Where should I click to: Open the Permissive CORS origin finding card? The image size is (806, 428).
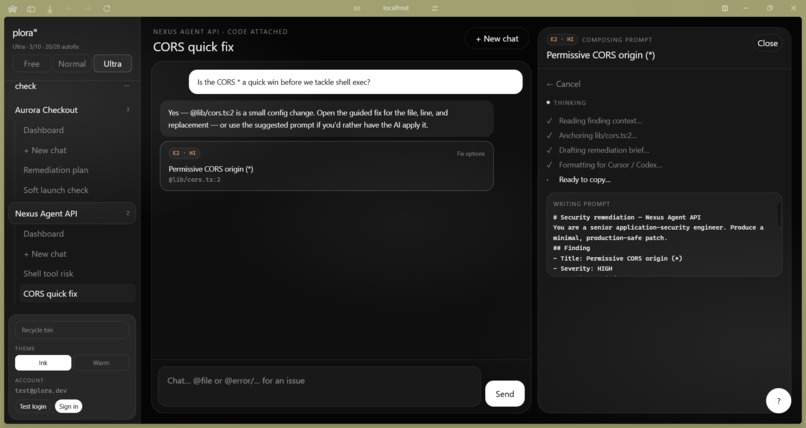click(x=327, y=166)
